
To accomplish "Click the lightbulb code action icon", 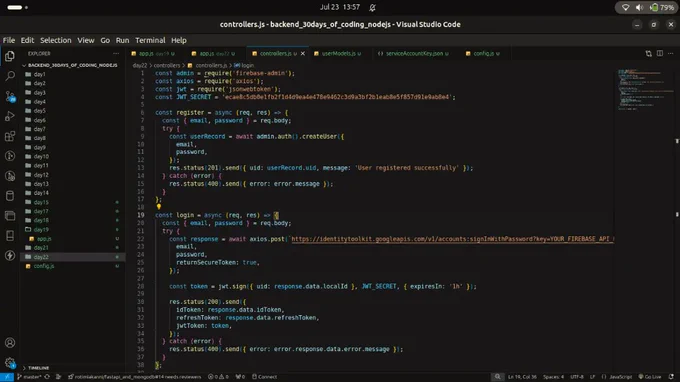I will [x=159, y=207].
